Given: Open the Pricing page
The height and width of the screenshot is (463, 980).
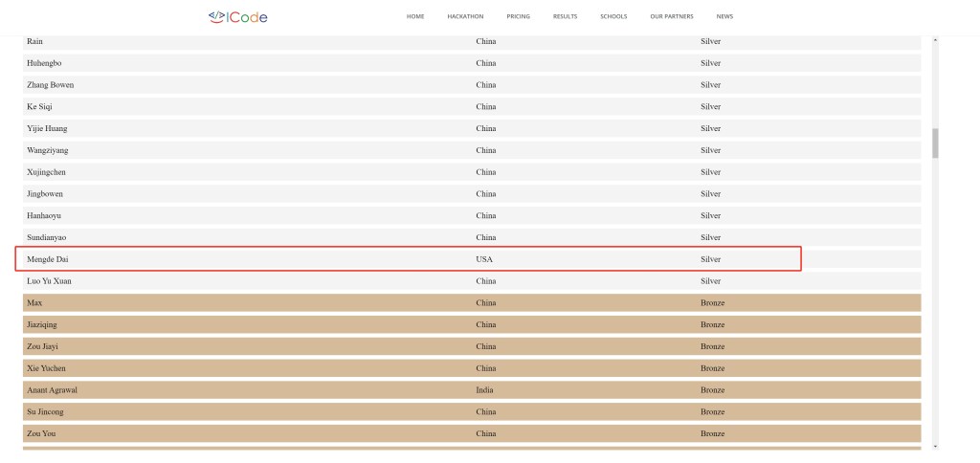Looking at the screenshot, I should coord(518,16).
